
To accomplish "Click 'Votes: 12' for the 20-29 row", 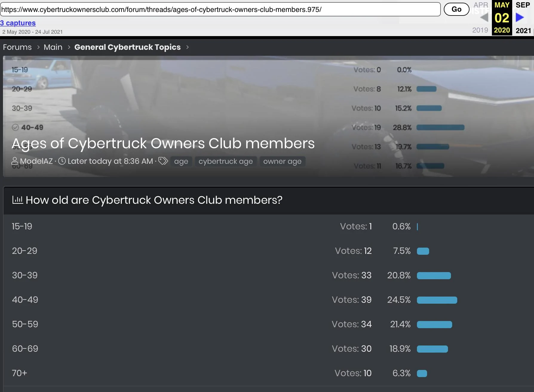I will point(353,251).
